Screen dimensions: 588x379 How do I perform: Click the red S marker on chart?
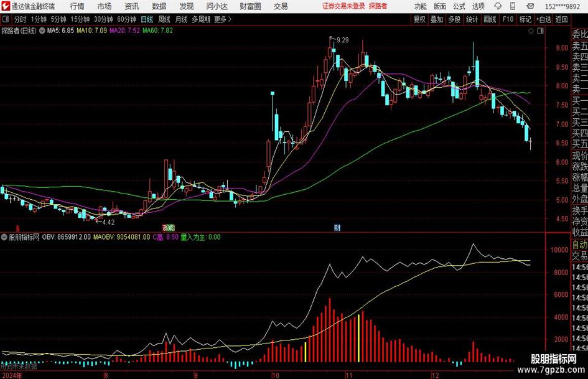coord(17,228)
